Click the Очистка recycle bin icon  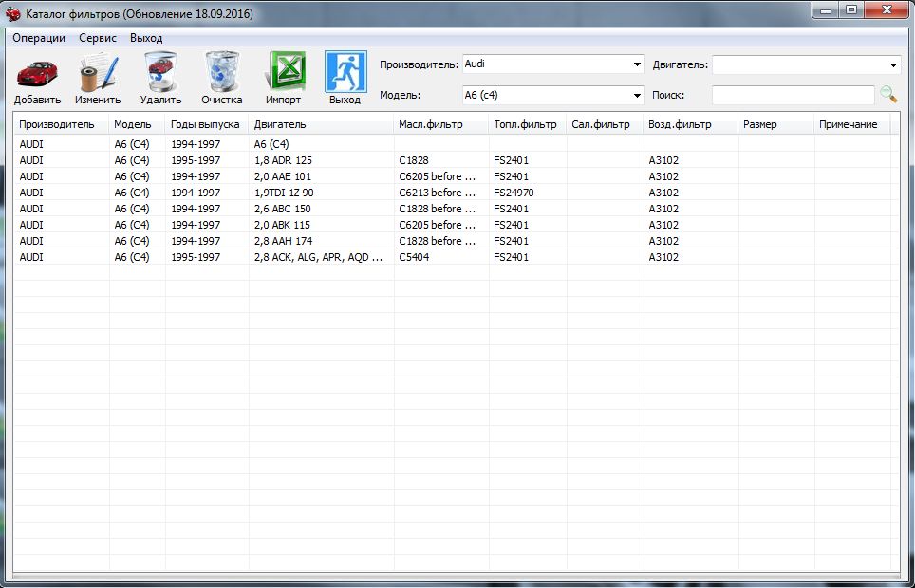coord(222,71)
